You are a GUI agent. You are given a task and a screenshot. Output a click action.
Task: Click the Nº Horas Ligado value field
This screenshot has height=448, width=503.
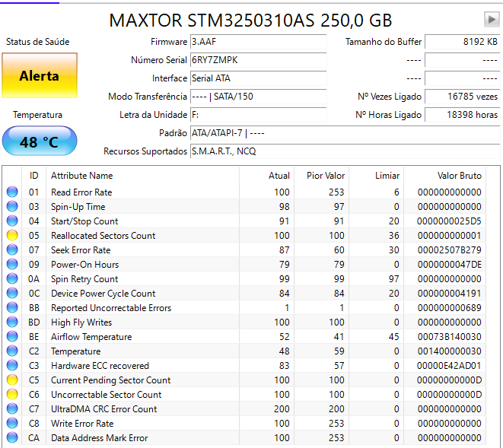click(462, 115)
